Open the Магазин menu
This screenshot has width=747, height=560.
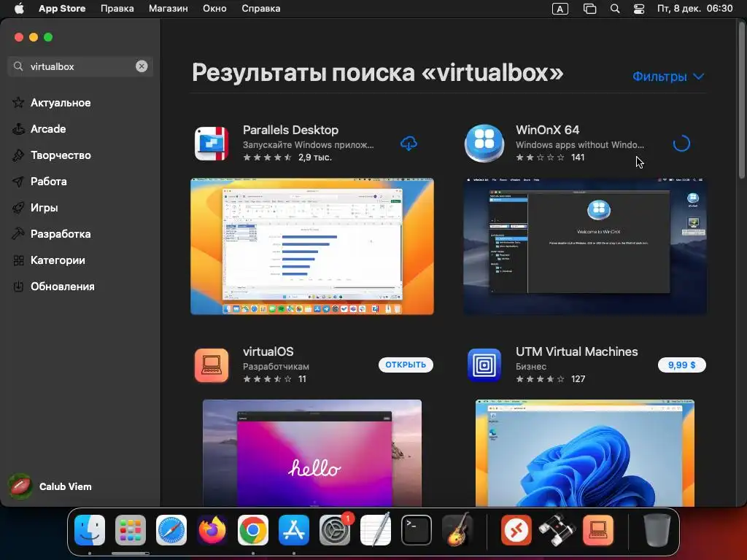tap(169, 9)
